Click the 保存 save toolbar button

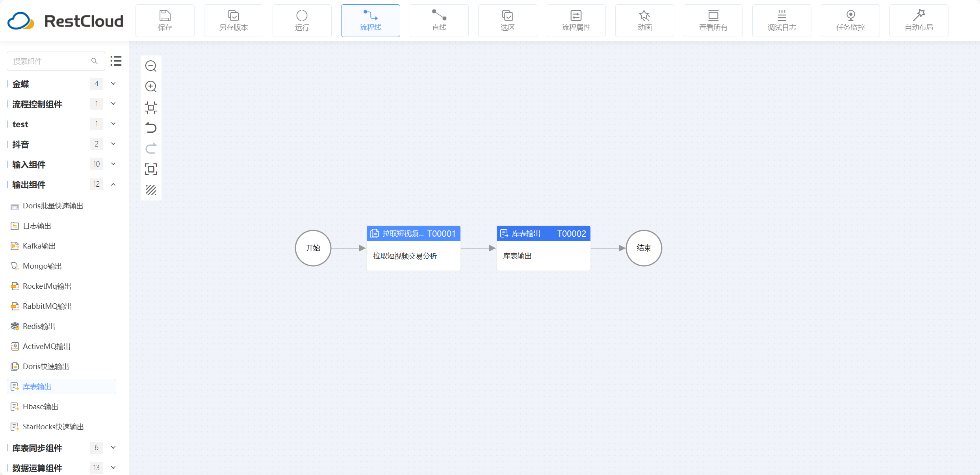pyautogui.click(x=165, y=21)
